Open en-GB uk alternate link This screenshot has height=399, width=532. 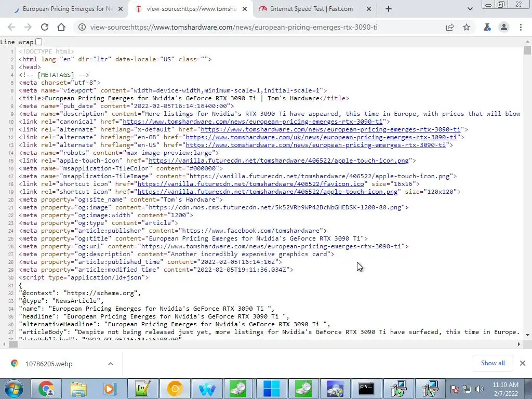[x=321, y=137]
